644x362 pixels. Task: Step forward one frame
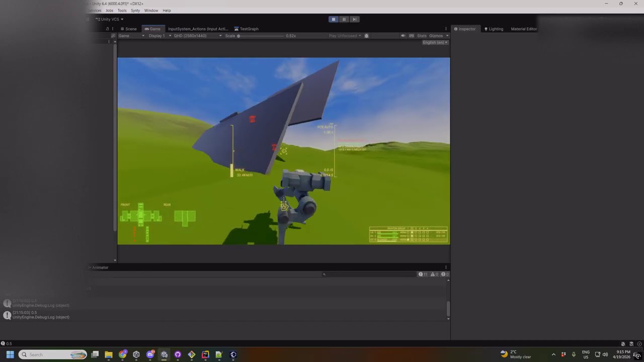[x=354, y=19]
